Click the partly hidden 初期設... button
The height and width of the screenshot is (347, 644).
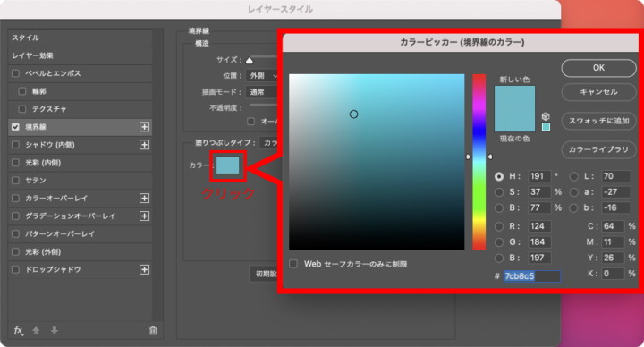tap(264, 274)
